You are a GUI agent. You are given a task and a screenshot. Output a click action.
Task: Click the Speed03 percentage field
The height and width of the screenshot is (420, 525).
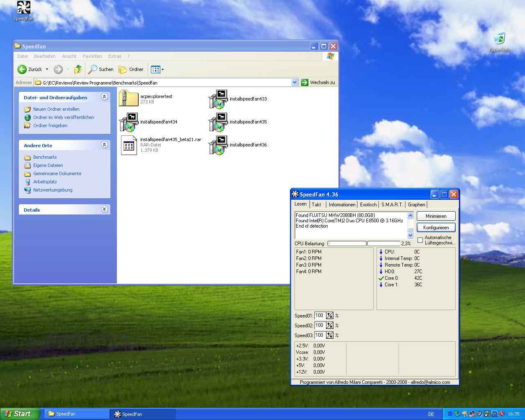(320, 335)
